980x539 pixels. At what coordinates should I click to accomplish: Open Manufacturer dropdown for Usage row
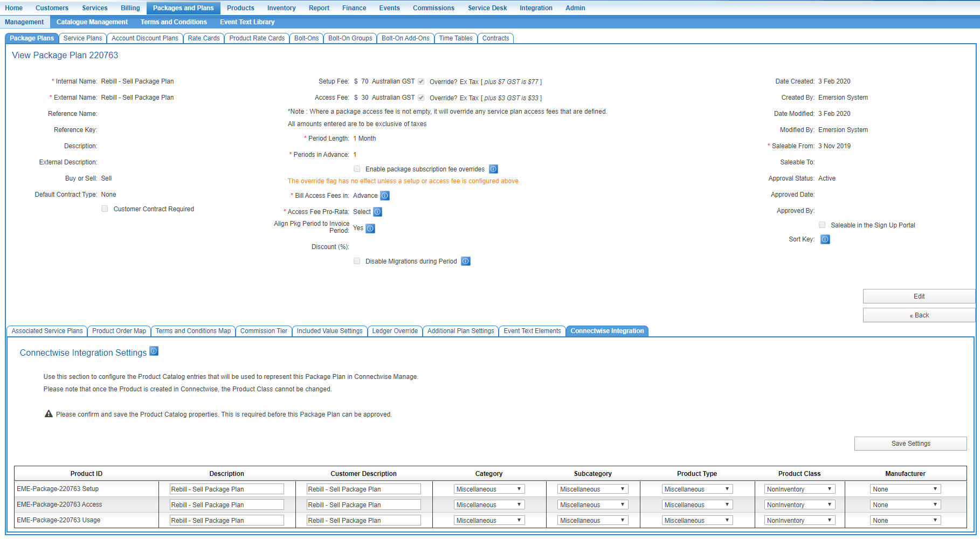pos(905,521)
